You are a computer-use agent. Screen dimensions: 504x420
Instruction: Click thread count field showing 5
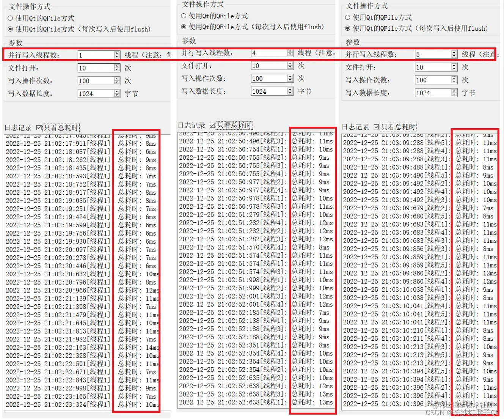[433, 54]
